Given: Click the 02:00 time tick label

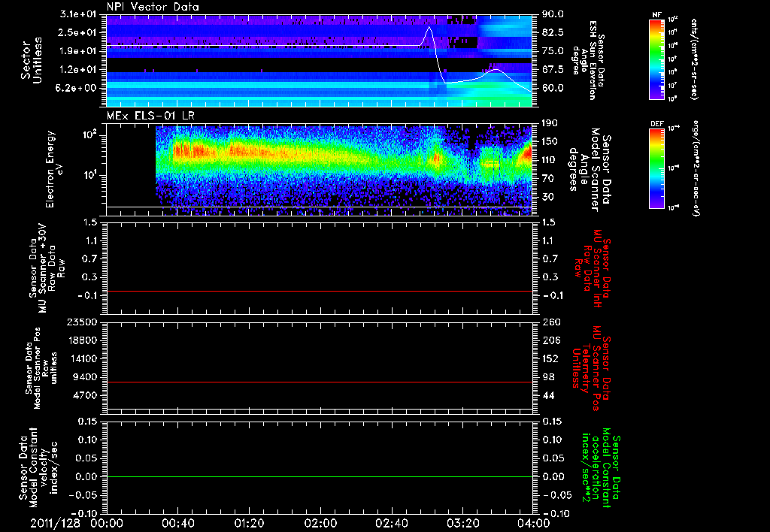Looking at the screenshot, I should point(320,523).
